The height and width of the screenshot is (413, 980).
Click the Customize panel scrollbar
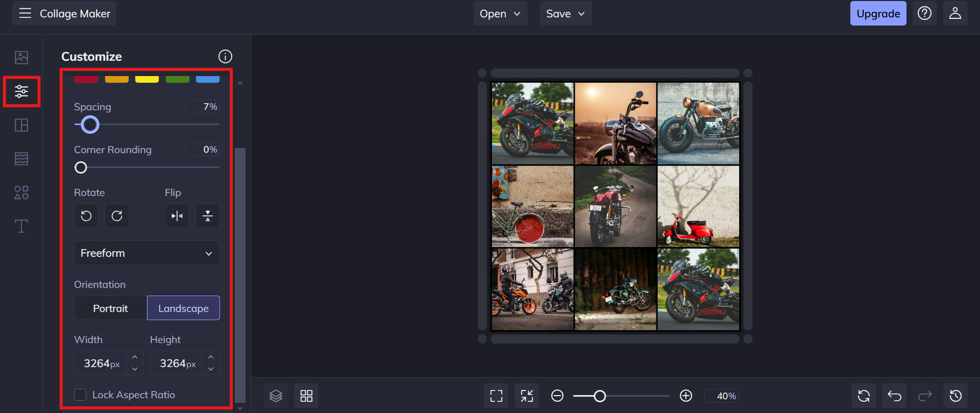point(240,275)
